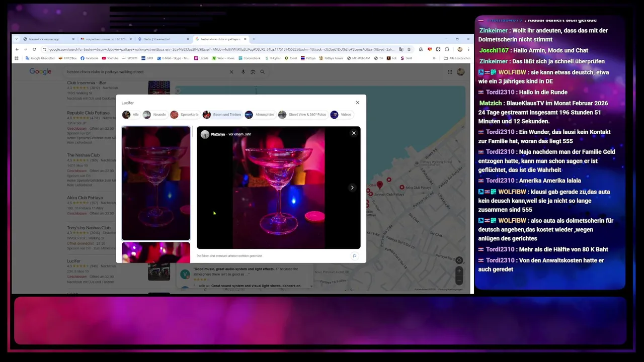
Task: Open the Republic Club Pattaya listing
Action: coord(88,113)
